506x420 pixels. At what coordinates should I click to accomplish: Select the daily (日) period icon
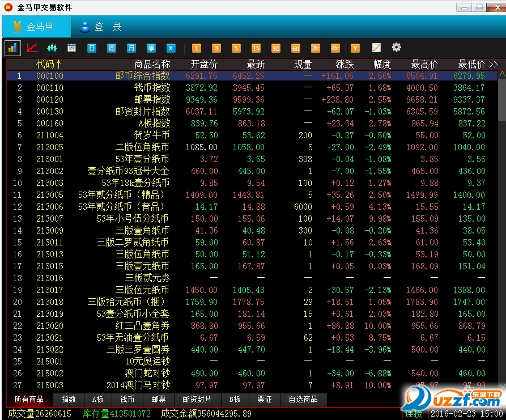click(92, 48)
